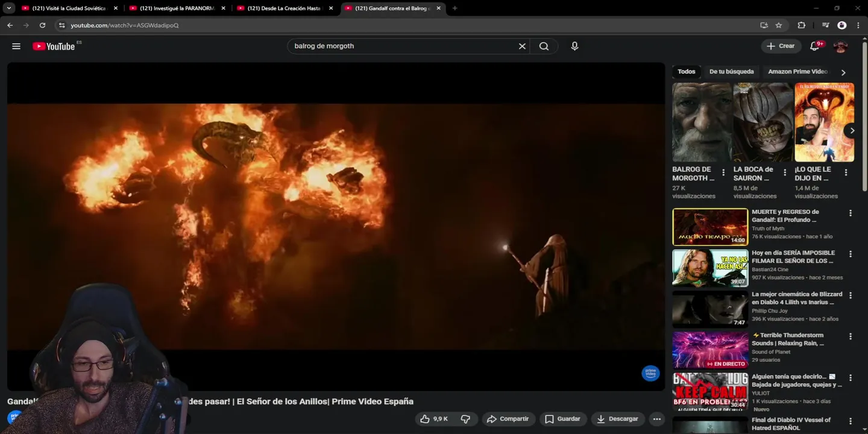Viewport: 868px width, 434px height.
Task: Select the De tu búsqueda chip
Action: [x=731, y=72]
